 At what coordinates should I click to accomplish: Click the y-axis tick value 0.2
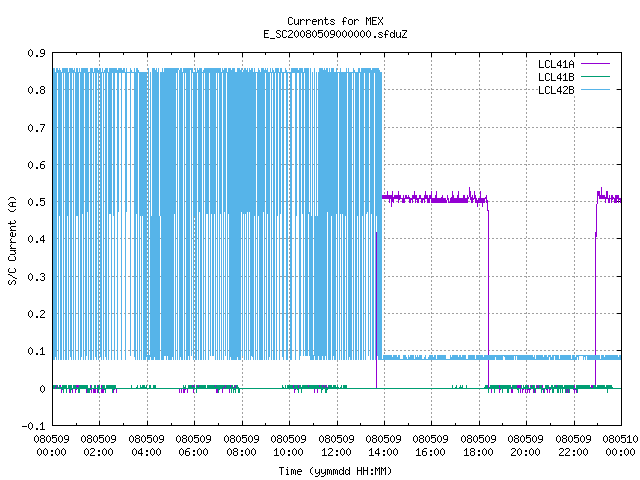[x=36, y=314]
